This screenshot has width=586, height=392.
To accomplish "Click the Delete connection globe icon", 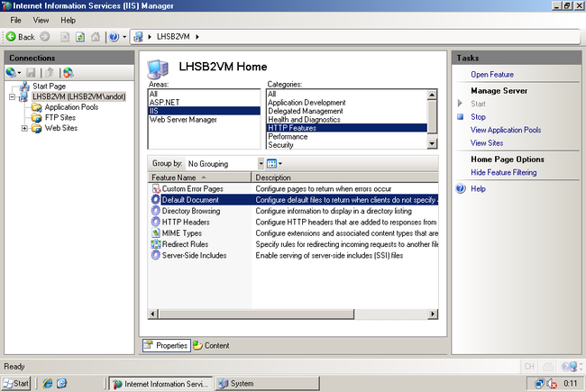I will tap(68, 72).
